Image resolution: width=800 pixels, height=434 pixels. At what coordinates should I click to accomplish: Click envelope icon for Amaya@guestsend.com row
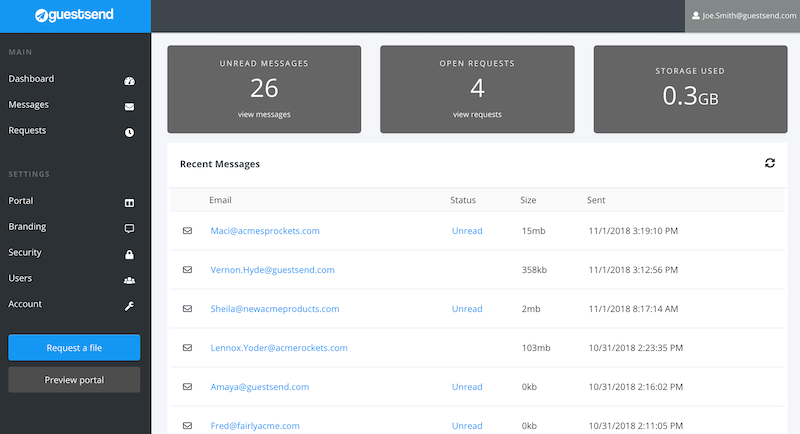point(188,387)
